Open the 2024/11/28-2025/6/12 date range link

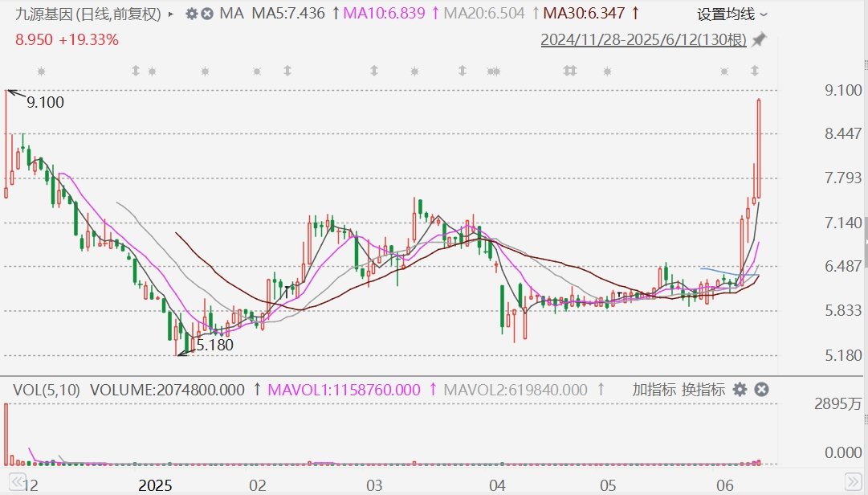(x=644, y=40)
